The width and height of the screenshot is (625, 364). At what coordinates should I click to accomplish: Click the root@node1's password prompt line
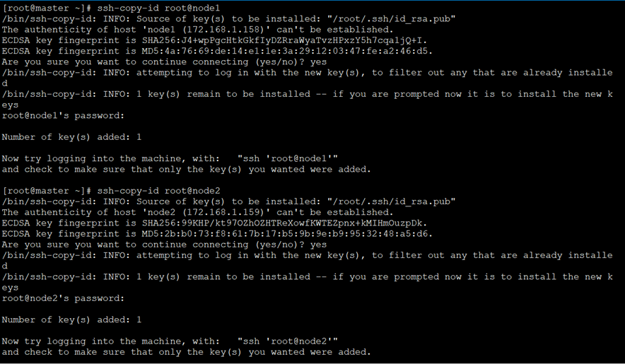(x=63, y=116)
